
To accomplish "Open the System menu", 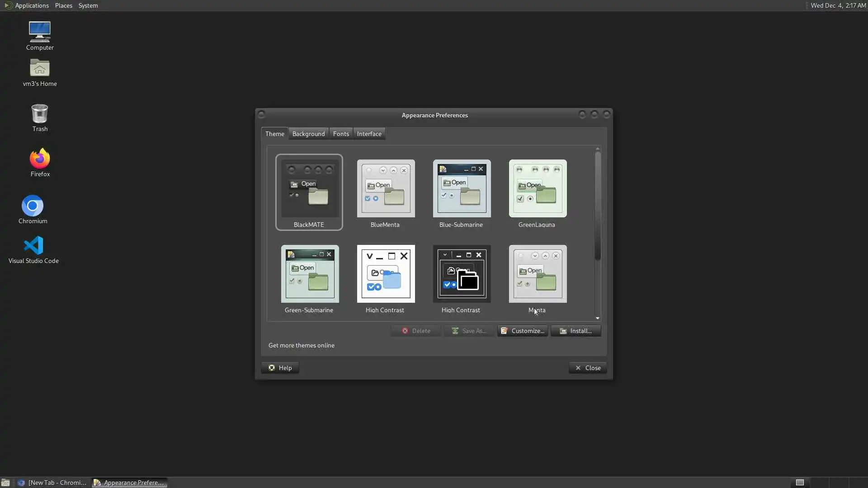I will pyautogui.click(x=88, y=5).
